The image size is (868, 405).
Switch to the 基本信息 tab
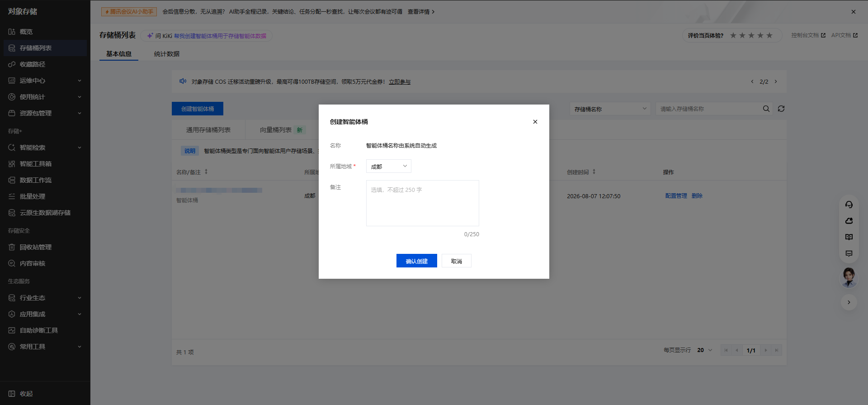click(119, 54)
